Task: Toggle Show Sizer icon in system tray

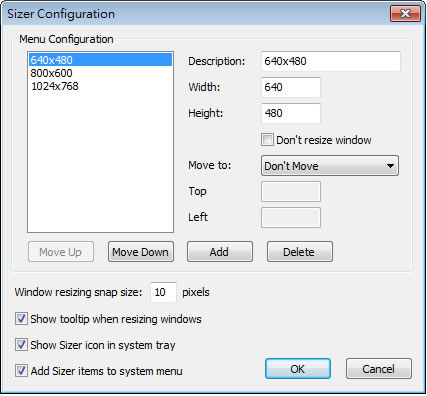Action: point(21,345)
